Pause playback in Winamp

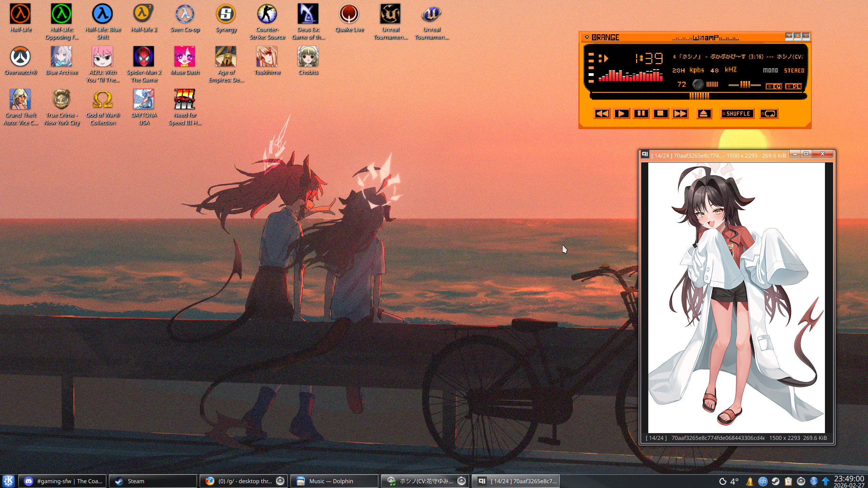pos(641,114)
